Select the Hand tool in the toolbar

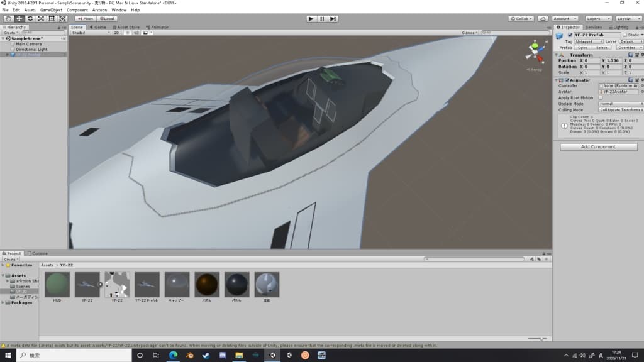8,19
